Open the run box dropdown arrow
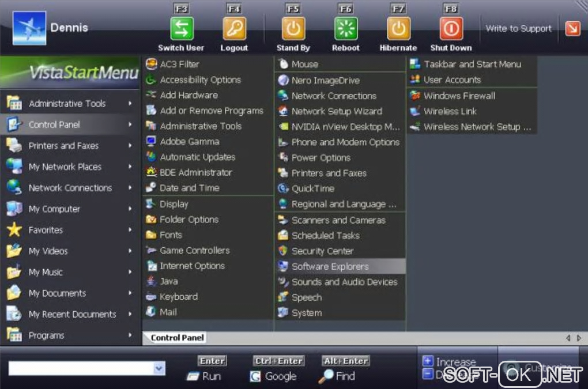 click(x=159, y=368)
